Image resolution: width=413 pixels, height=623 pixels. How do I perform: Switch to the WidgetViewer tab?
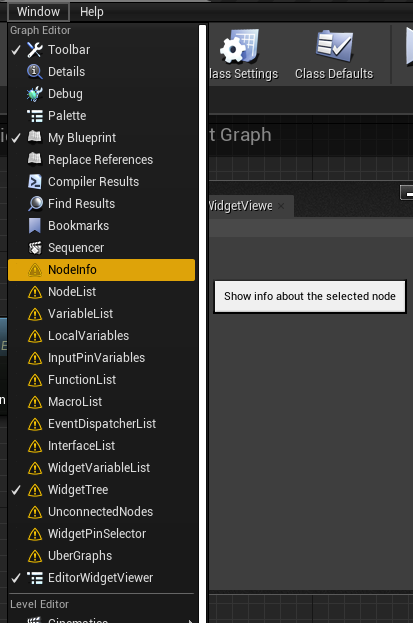(x=241, y=206)
